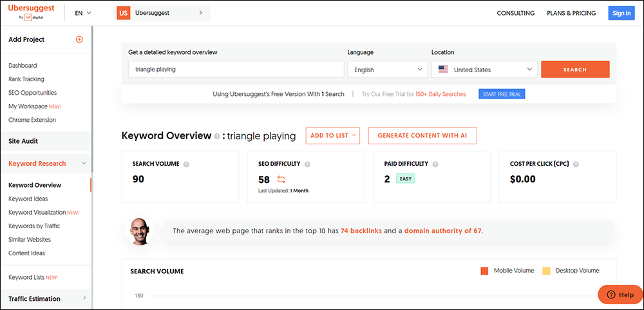Click the Neil Patel avatar image
This screenshot has height=310, width=644.
[139, 231]
